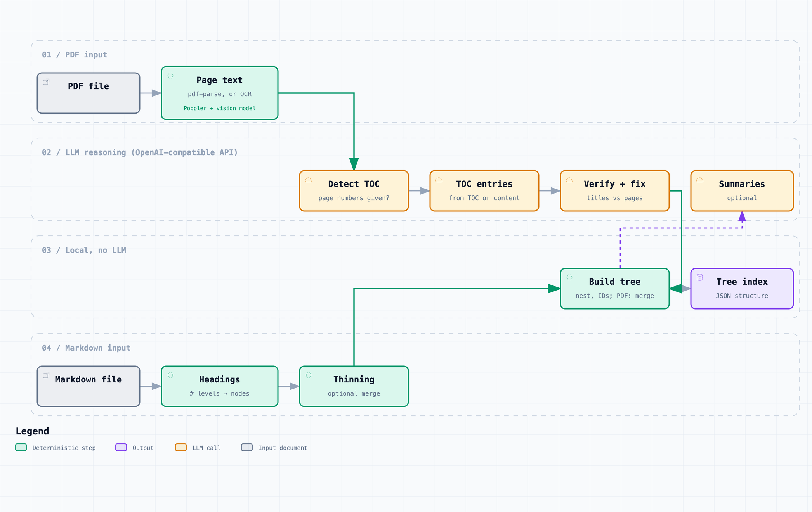Click the '# levels → nodes' subtitle
The width and height of the screenshot is (812, 512).
coord(220,393)
